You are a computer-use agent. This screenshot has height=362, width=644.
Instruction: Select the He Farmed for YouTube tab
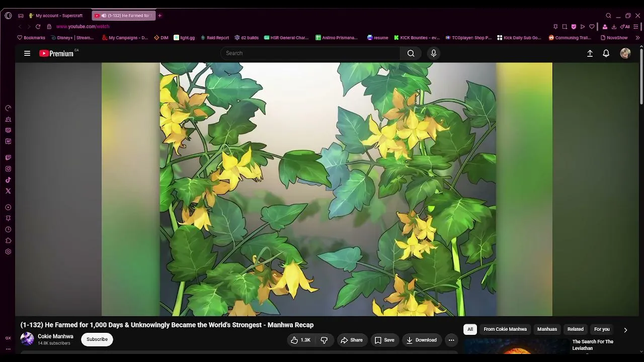point(124,16)
